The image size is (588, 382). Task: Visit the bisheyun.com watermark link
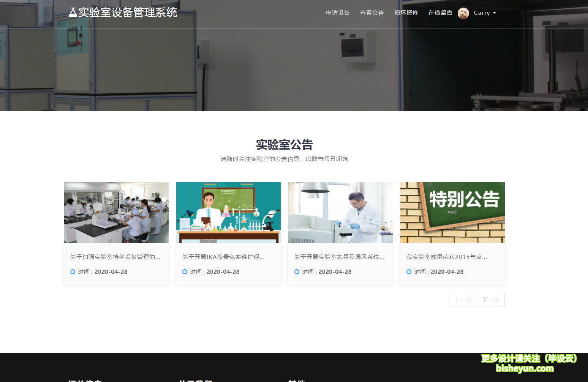pos(525,368)
